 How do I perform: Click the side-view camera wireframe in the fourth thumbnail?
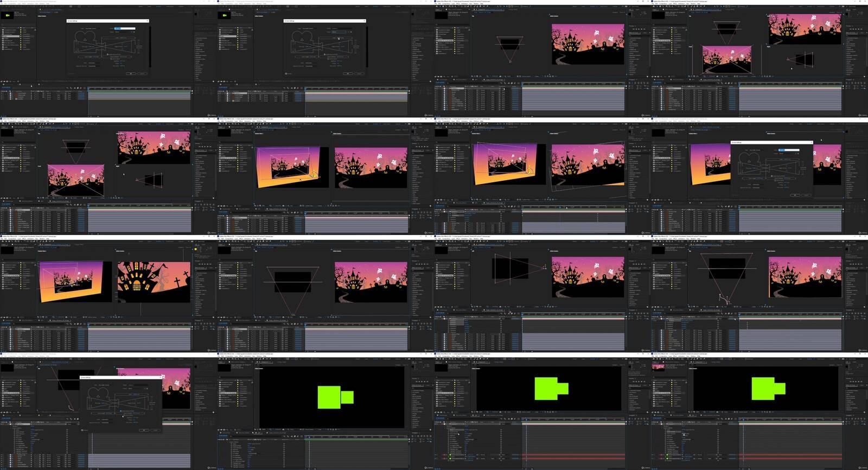pyautogui.click(x=801, y=59)
